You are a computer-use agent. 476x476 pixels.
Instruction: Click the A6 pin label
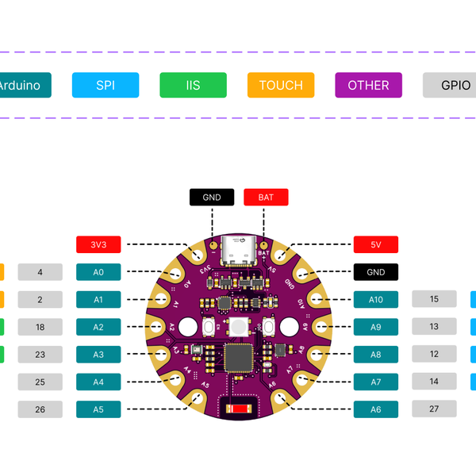(376, 409)
